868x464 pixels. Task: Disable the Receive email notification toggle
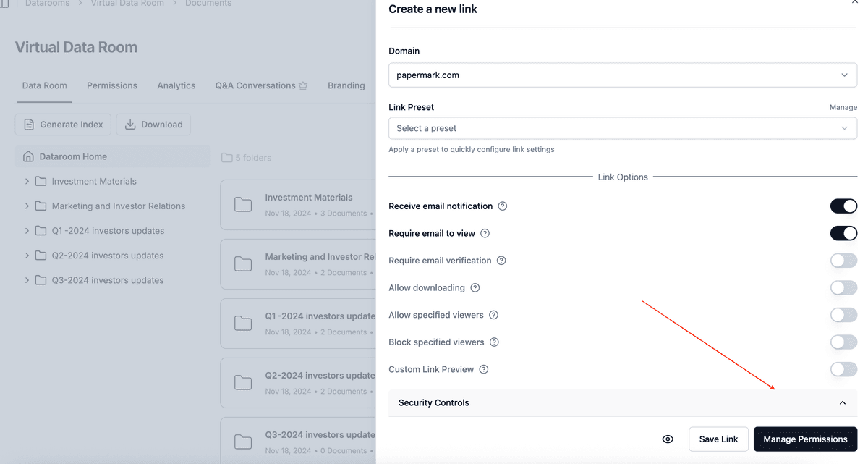[843, 206]
